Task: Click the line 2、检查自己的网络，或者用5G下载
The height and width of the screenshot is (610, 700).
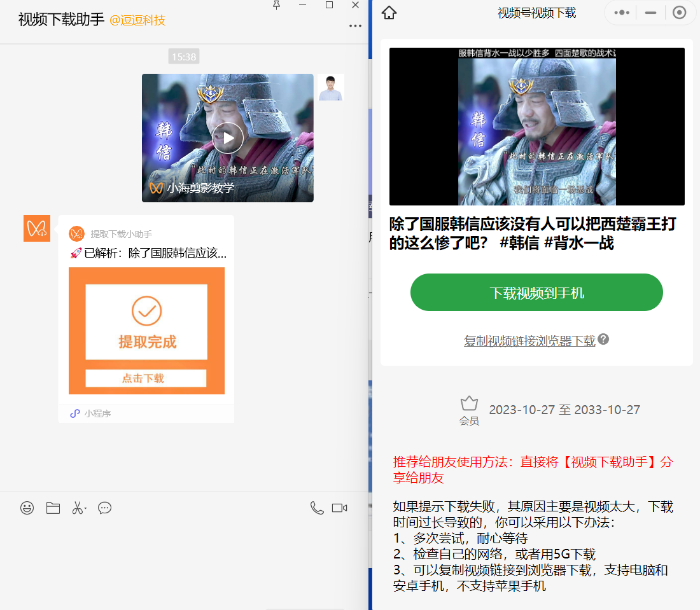Action: [494, 554]
